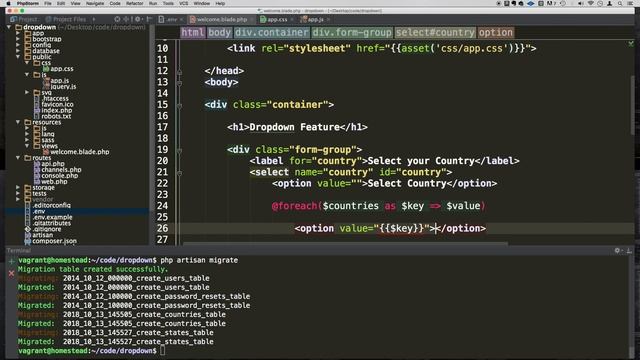Click the hide Project panel icon
640x360 pixels.
149,19
